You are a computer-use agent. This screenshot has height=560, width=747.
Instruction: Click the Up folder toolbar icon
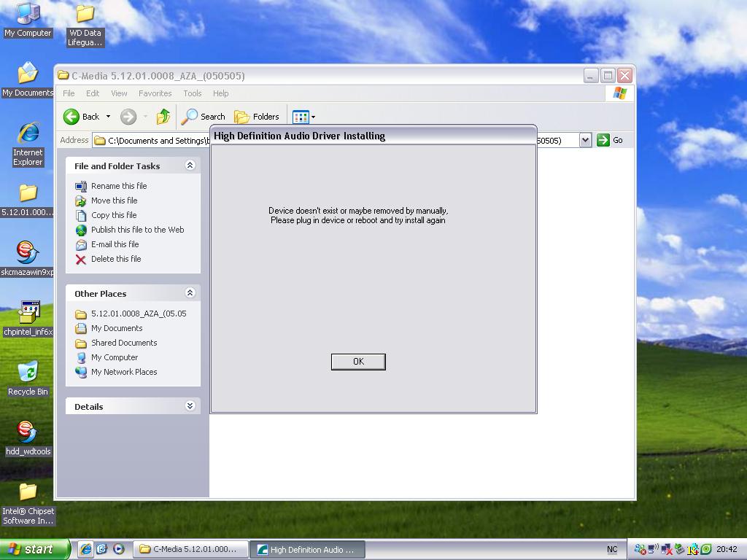pyautogui.click(x=163, y=117)
